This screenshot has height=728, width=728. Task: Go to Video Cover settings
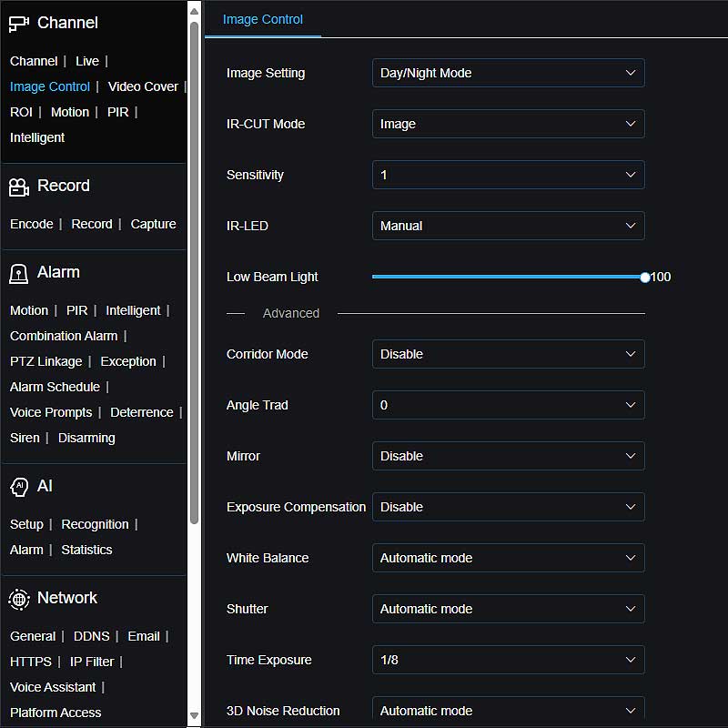(143, 86)
